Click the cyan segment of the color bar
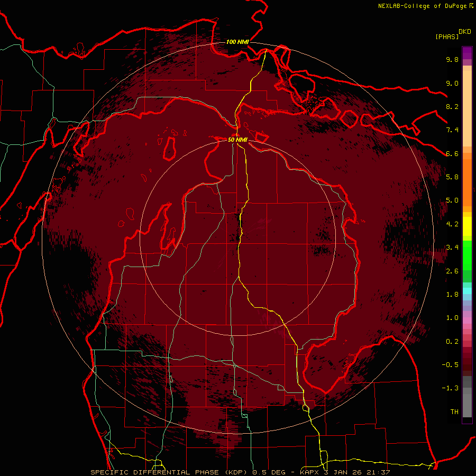The image size is (476, 476). coord(467,291)
